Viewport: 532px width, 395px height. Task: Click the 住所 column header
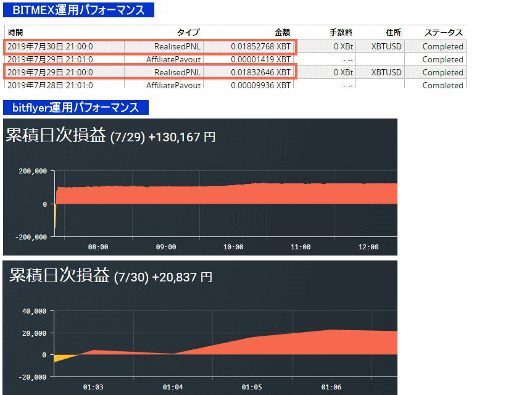[x=393, y=33]
